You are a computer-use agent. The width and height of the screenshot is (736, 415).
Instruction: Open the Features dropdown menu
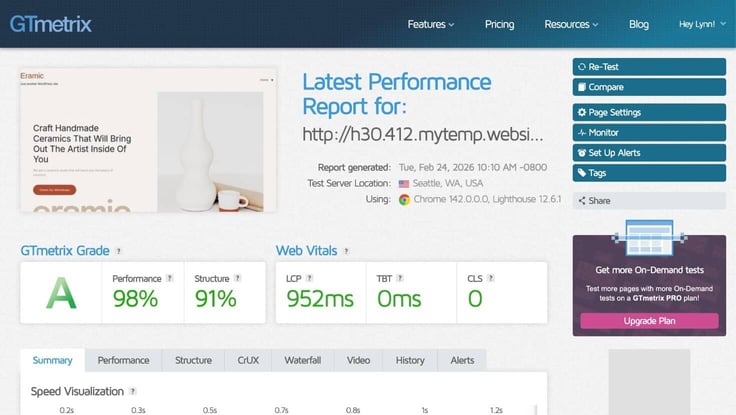coord(430,24)
